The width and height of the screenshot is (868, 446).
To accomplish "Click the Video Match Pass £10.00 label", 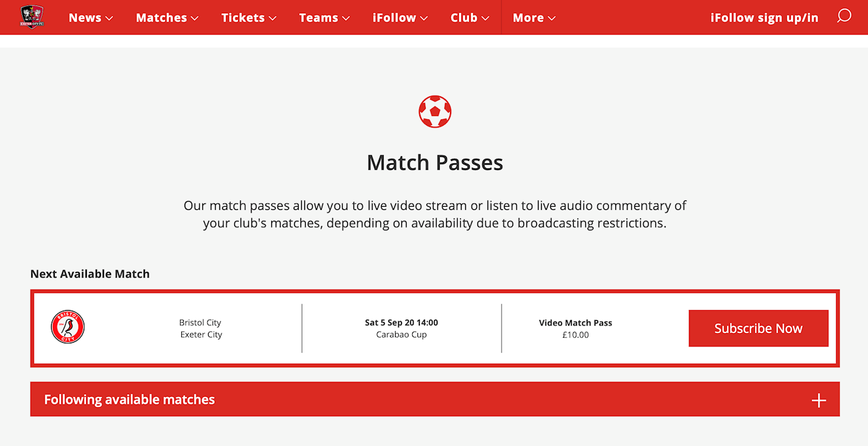I will click(575, 329).
